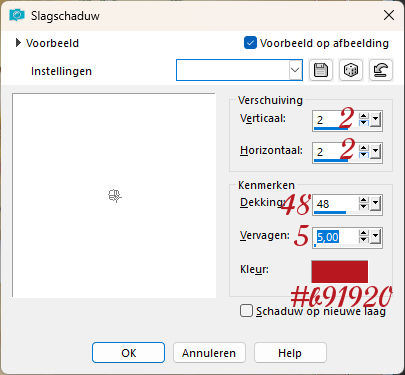Open the Verticaal slider dropdown arrow
Screen dimensions: 405x375
(376, 119)
